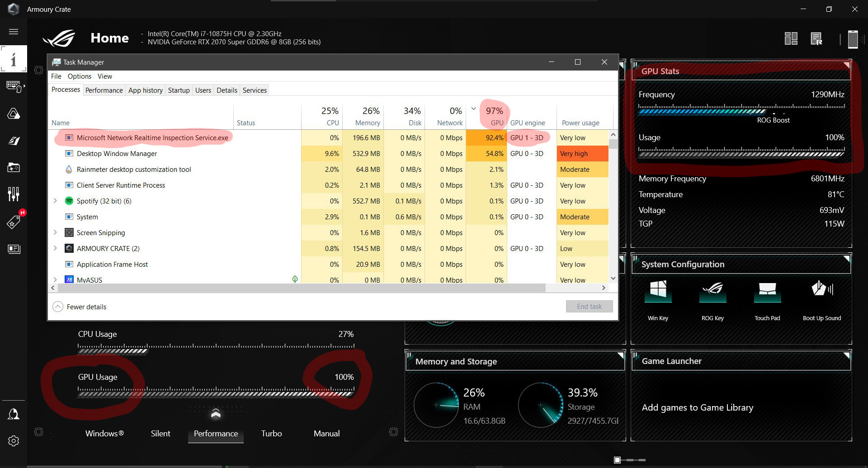Open the list edit icon in top right
Viewport: 868px width, 468px height.
click(x=816, y=39)
